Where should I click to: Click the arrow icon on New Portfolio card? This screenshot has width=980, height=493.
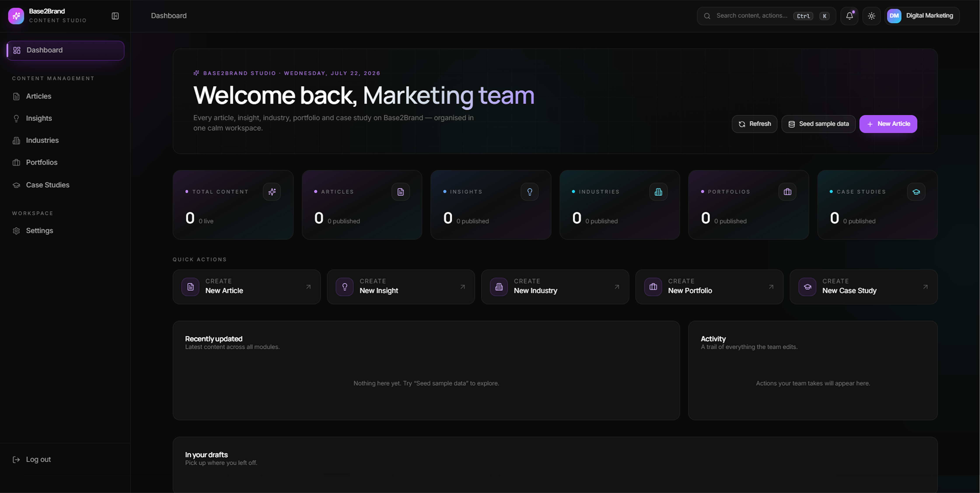pyautogui.click(x=771, y=287)
